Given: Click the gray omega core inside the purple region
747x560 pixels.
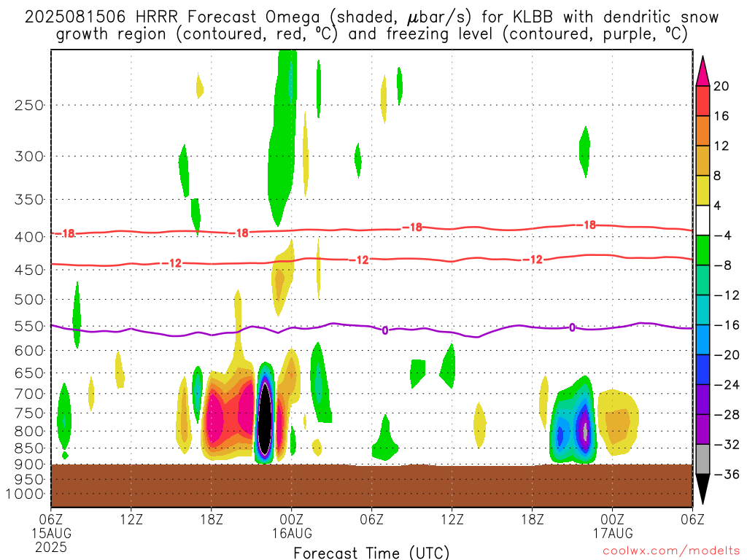Looking at the screenshot, I should pos(586,432).
